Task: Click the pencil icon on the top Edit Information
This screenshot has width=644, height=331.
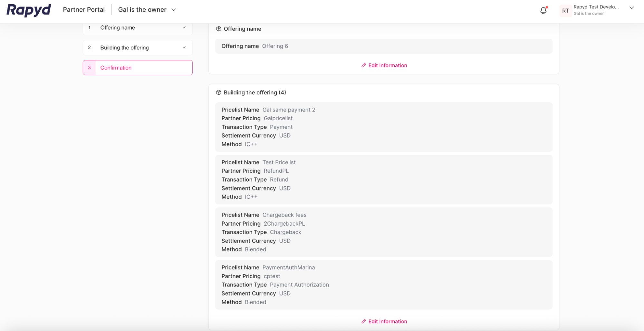Action: [363, 65]
